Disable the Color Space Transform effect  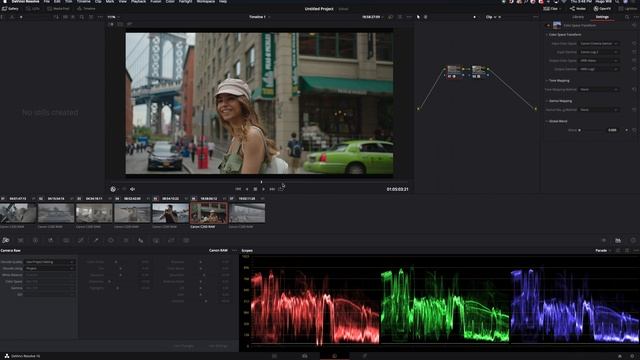pos(548,25)
